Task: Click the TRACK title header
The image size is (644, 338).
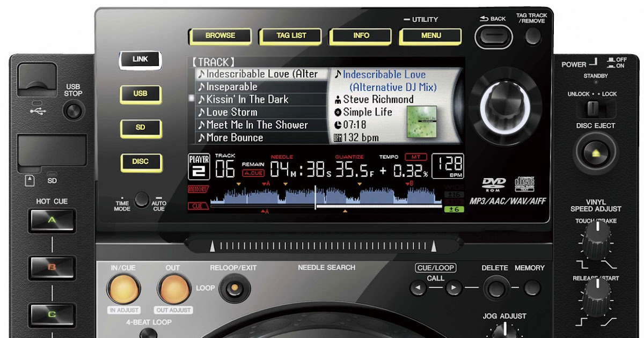Action: click(213, 62)
